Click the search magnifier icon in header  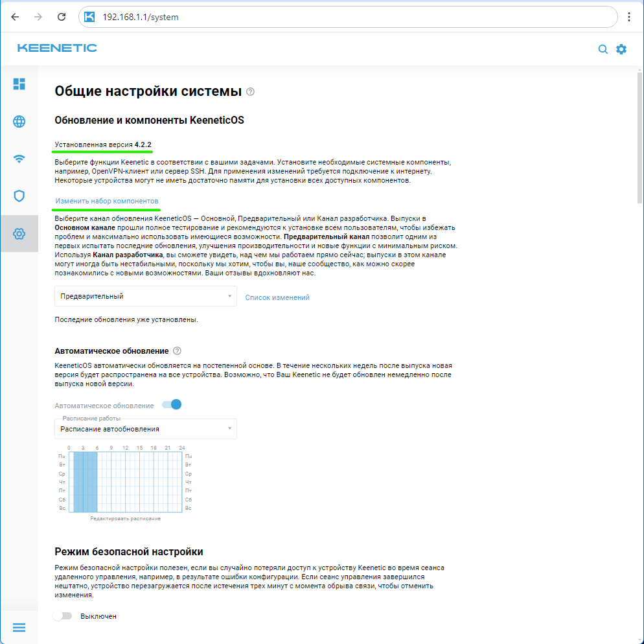[x=603, y=49]
